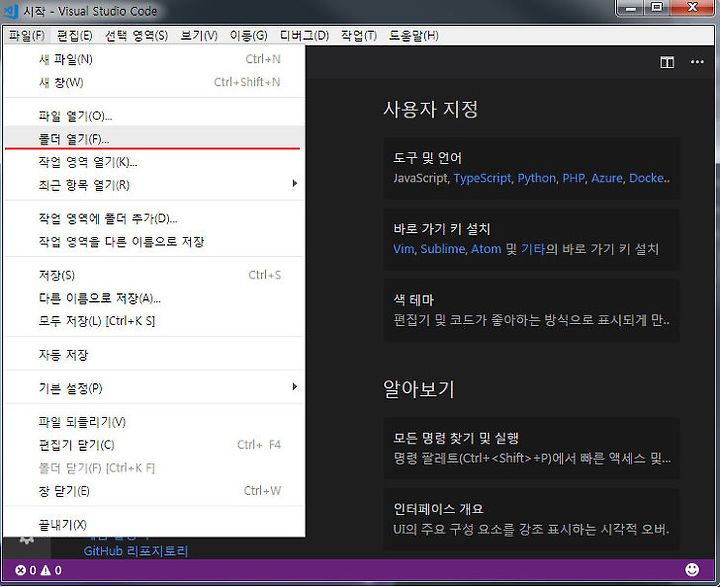
Task: Open the 색 테마 card
Action: tap(531, 310)
